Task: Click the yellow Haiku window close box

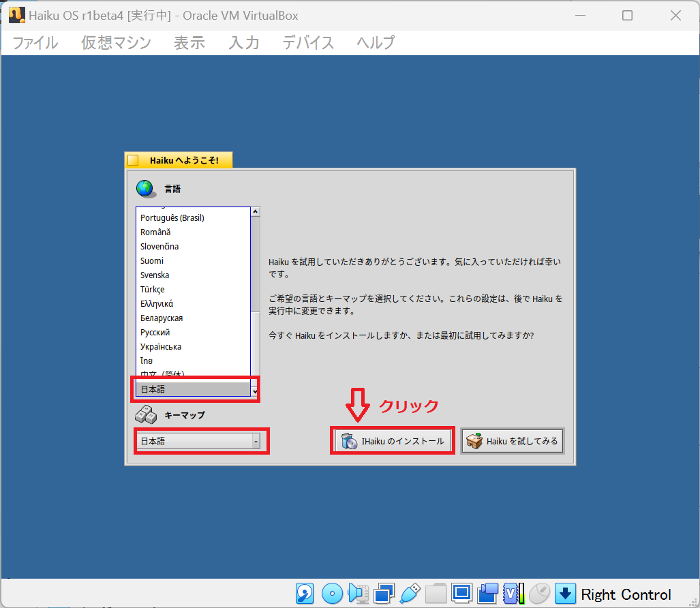Action: pos(133,160)
